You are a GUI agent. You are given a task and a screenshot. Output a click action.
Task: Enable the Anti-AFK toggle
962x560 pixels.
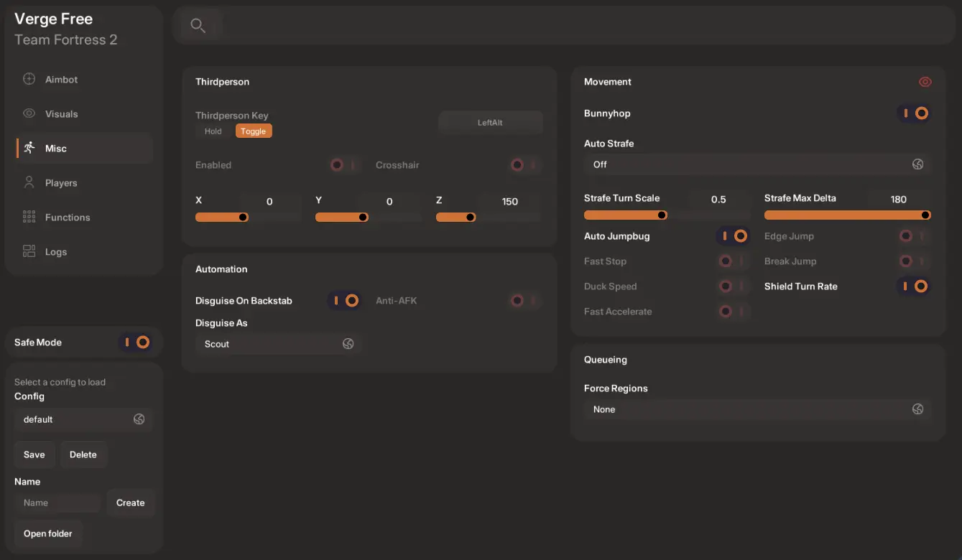[524, 301]
